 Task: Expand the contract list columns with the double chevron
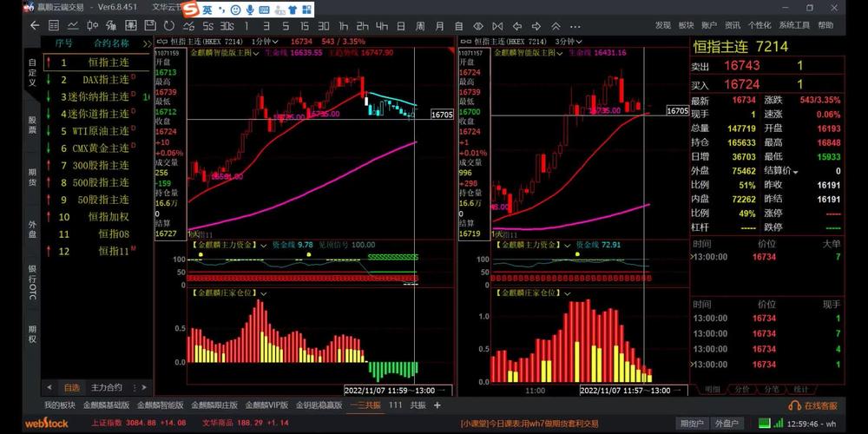[147, 43]
